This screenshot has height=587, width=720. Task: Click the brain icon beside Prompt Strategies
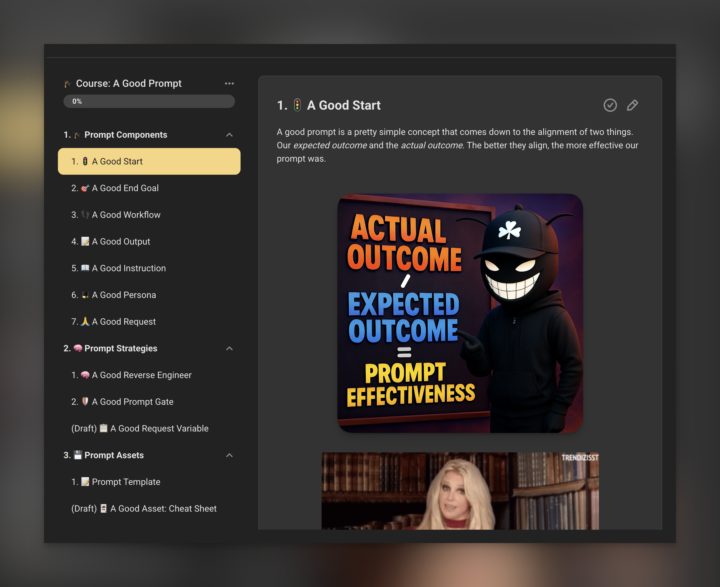pos(78,349)
